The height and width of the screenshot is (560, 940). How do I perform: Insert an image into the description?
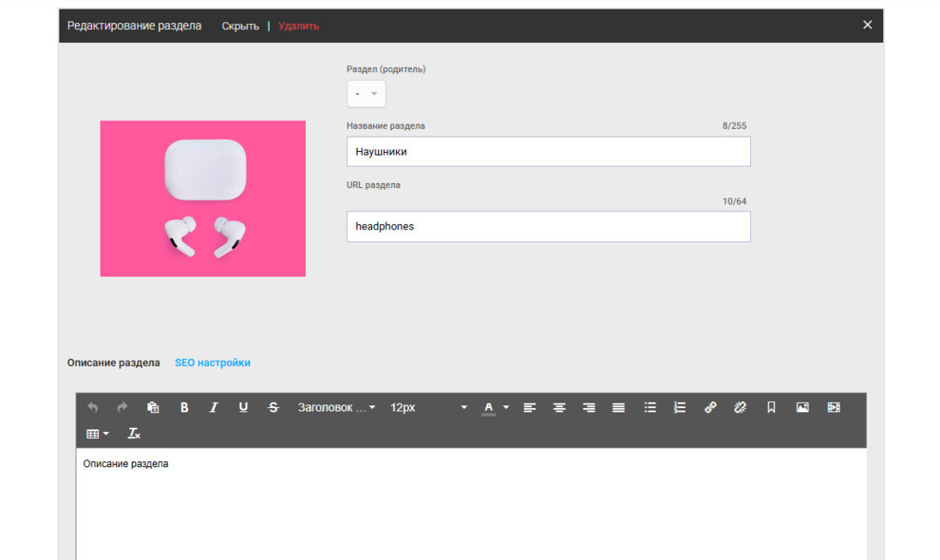click(802, 407)
